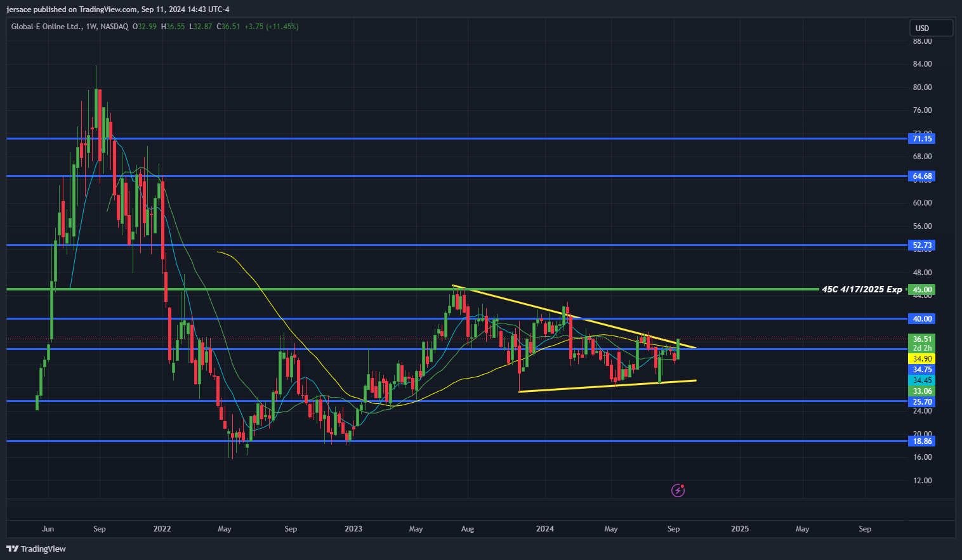This screenshot has width=962, height=560.
Task: Click the Jun label on time axis
Action: pyautogui.click(x=48, y=529)
